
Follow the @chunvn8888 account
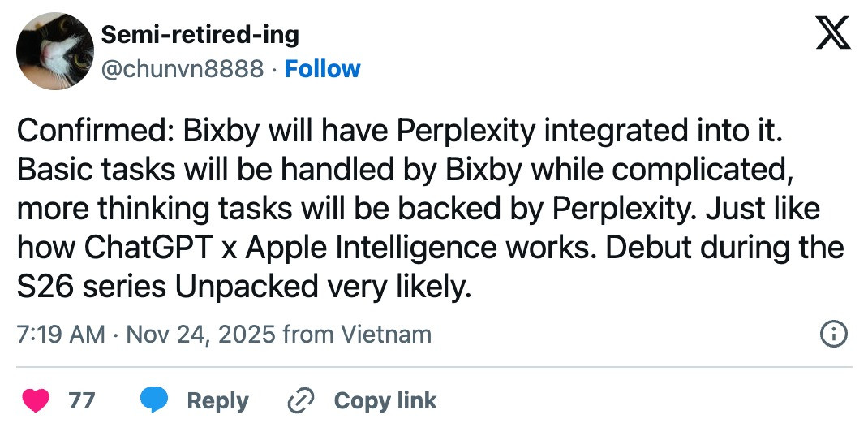click(x=322, y=69)
